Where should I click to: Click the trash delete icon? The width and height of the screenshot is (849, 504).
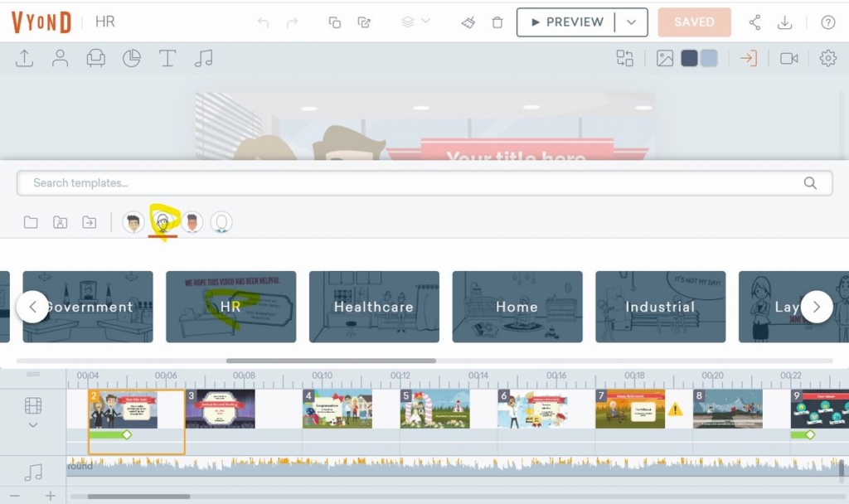pos(497,22)
